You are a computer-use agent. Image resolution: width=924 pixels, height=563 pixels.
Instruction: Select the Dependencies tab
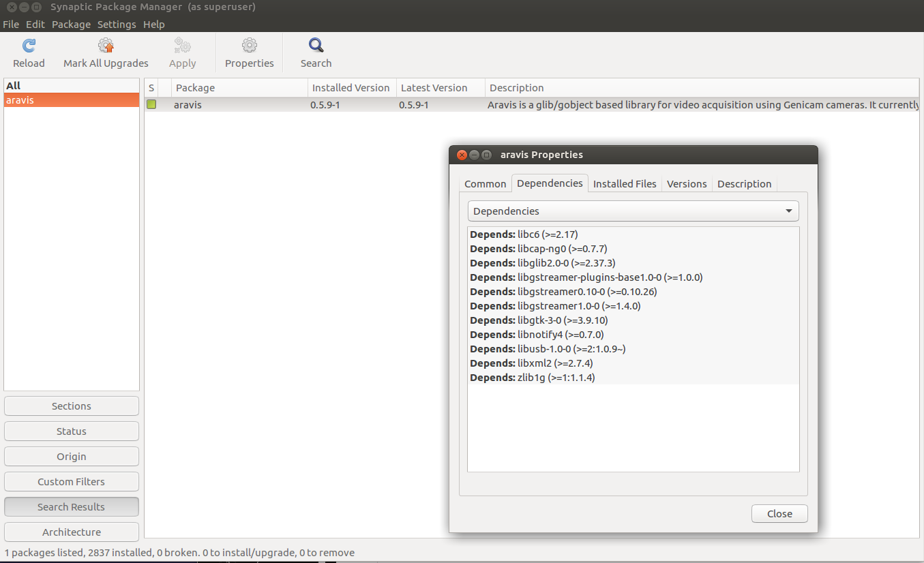[550, 183]
